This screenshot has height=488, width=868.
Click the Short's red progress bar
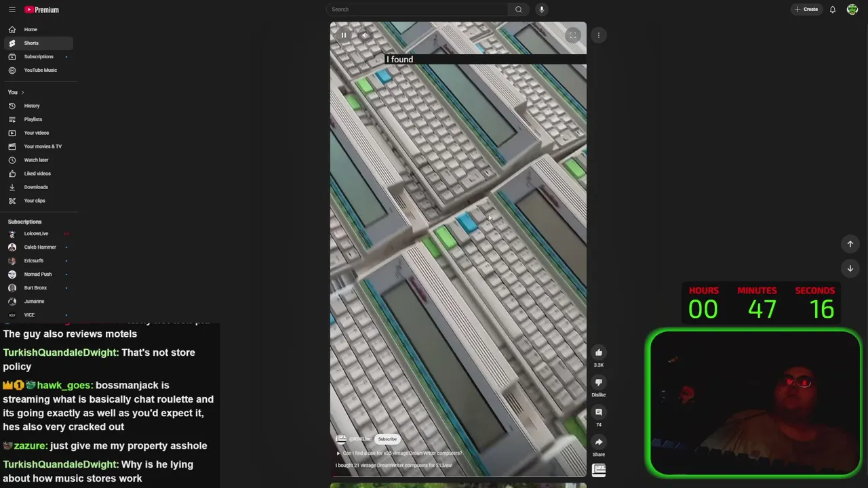coord(458,476)
